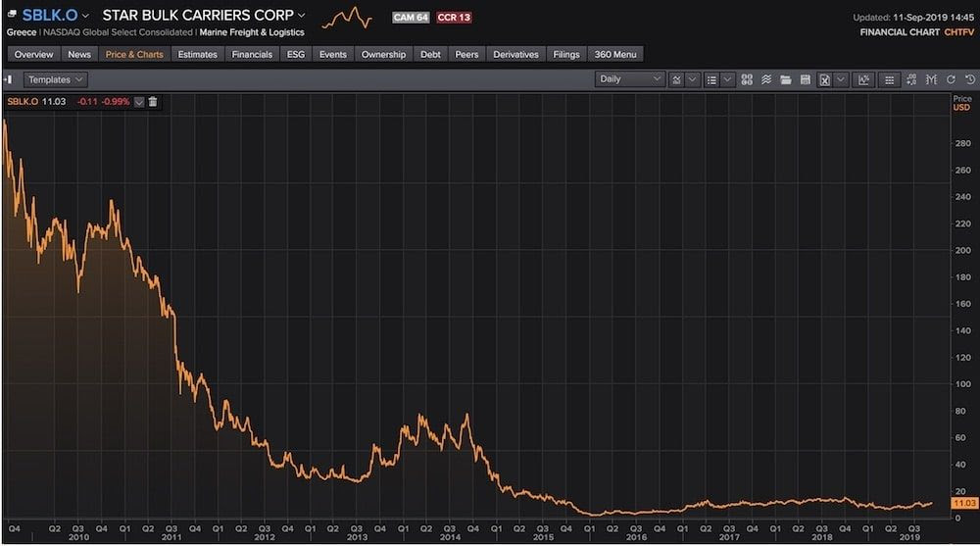Click the 2019 year label on time axis
The height and width of the screenshot is (546, 980).
(909, 537)
